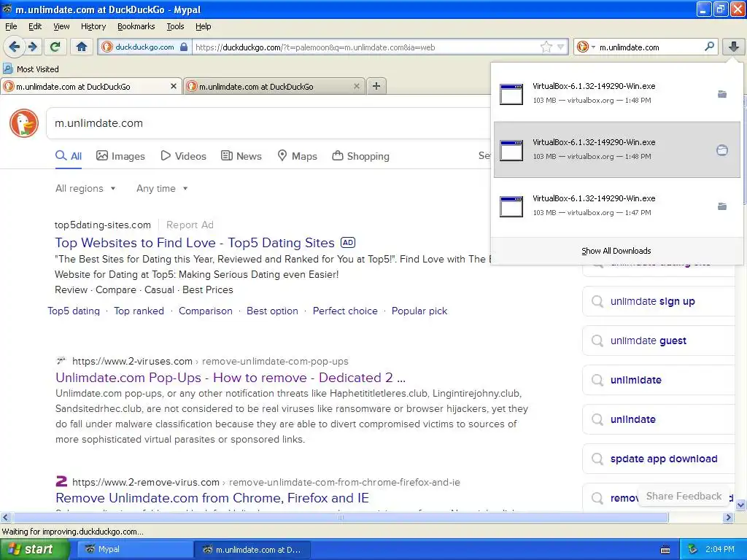Open the File menu
The image size is (747, 560).
(x=11, y=26)
